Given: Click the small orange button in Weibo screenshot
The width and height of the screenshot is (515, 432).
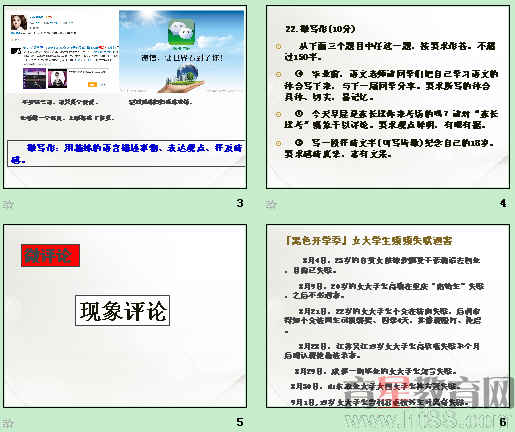Looking at the screenshot, I should pos(92,85).
